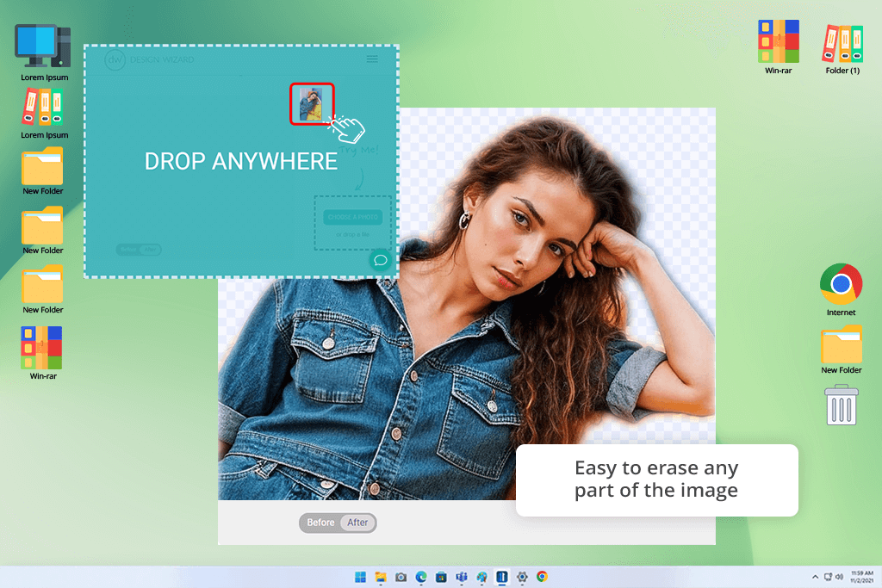This screenshot has height=588, width=882.
Task: Click the 'DROP ANYWHERE' text
Action: 241,161
